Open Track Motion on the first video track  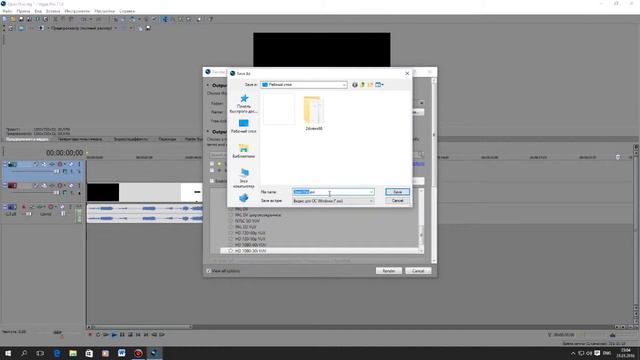click(44, 164)
